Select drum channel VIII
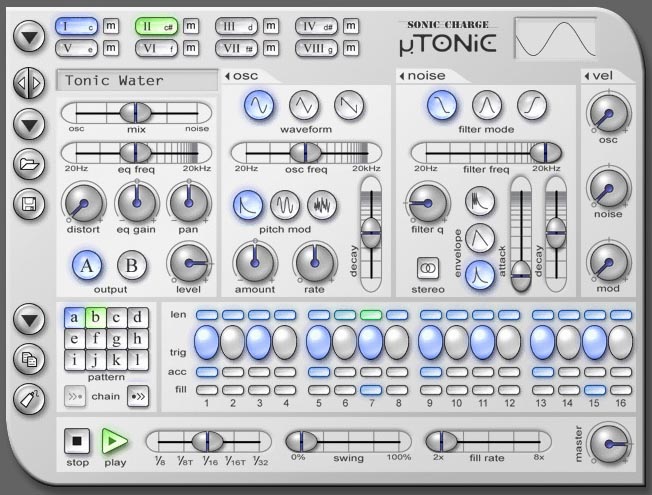 click(316, 48)
